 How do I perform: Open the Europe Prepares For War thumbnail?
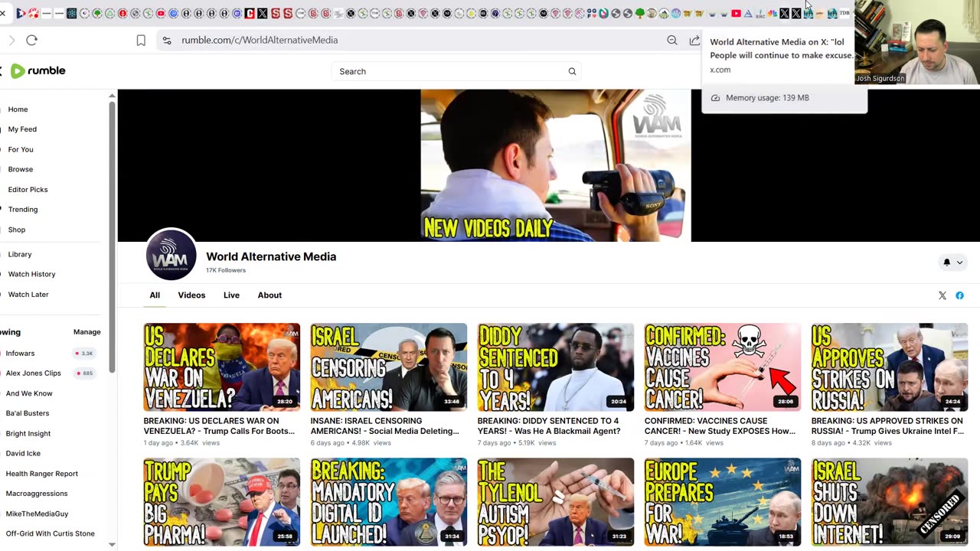(x=722, y=502)
